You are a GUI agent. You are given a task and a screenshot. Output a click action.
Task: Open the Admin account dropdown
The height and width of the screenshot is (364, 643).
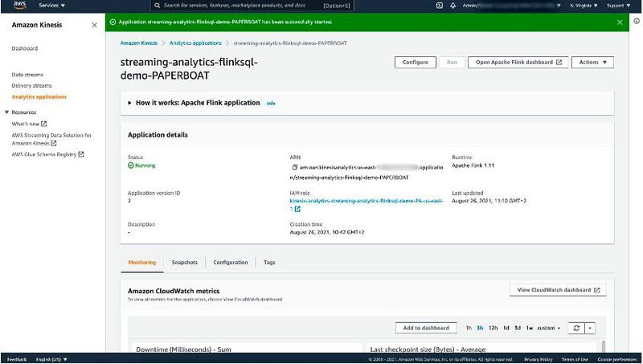pos(511,6)
